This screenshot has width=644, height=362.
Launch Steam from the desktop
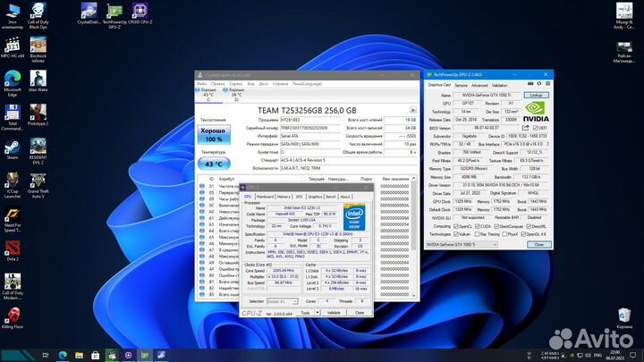pyautogui.click(x=13, y=149)
